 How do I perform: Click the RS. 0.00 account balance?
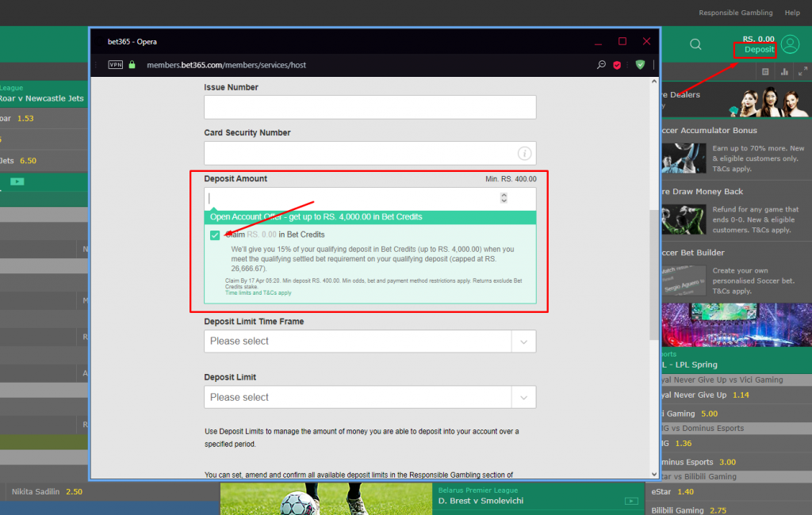(758, 39)
